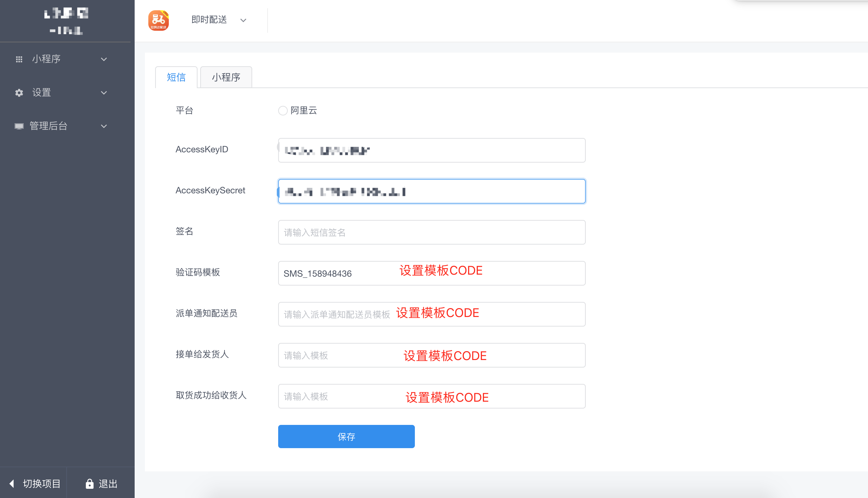Click 切换项目 at sidebar bottom
Screen dimensions: 868x498
[33, 483]
